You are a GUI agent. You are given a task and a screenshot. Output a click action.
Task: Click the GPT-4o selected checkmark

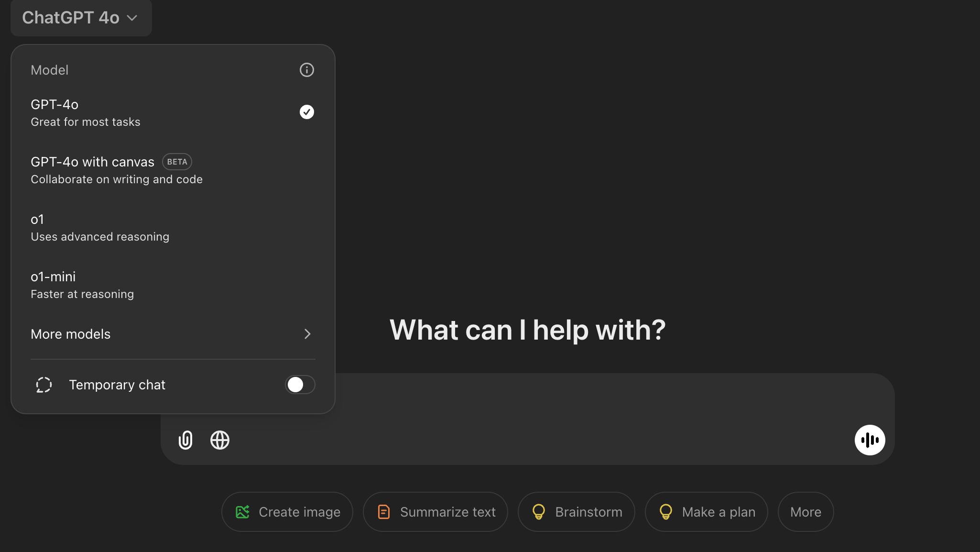(x=306, y=112)
